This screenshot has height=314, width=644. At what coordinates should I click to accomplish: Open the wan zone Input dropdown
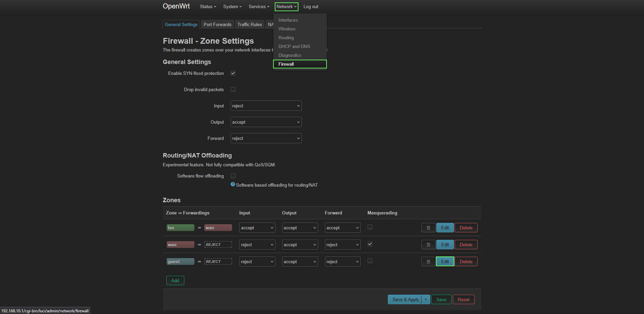pos(257,245)
